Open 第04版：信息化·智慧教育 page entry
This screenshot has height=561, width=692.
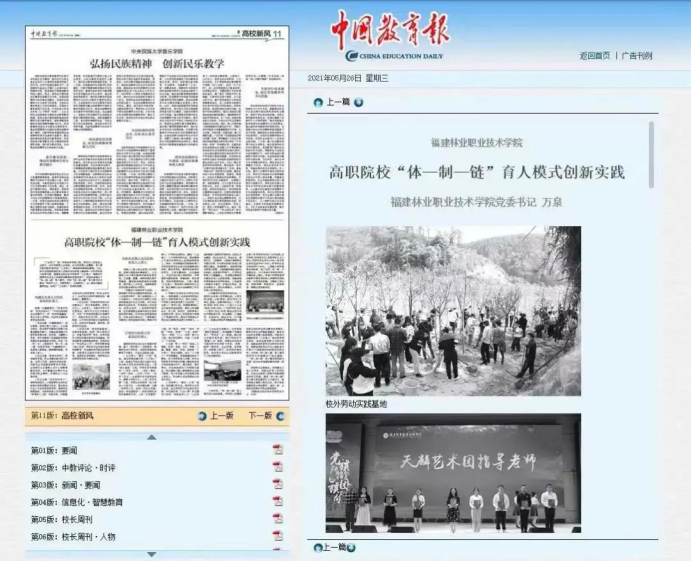(x=76, y=502)
